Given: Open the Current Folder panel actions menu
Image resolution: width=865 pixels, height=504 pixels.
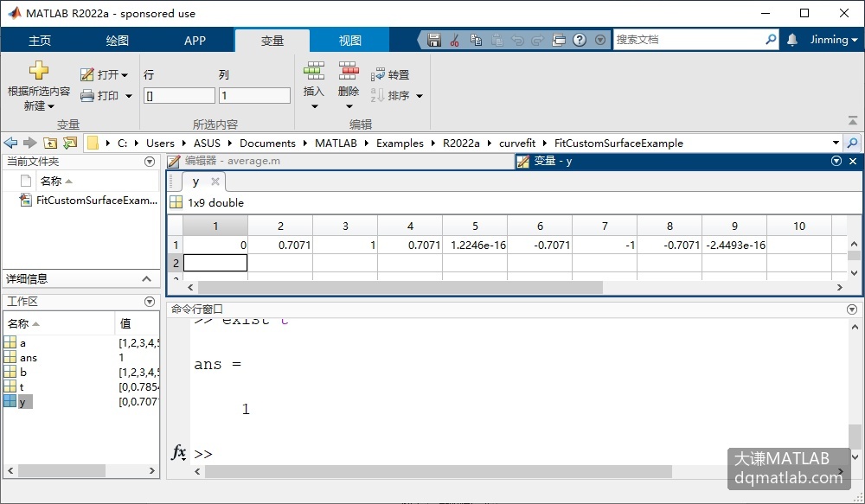Looking at the screenshot, I should (150, 162).
